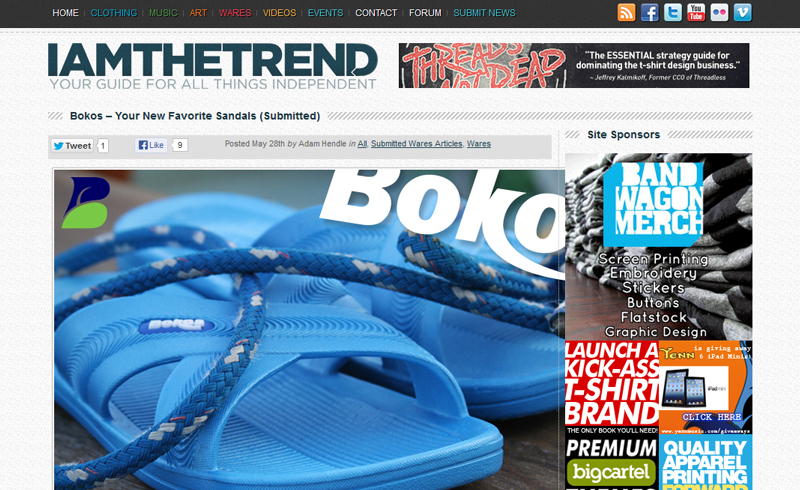Open the RSS feed icon
This screenshot has width=800, height=490.
click(x=626, y=12)
